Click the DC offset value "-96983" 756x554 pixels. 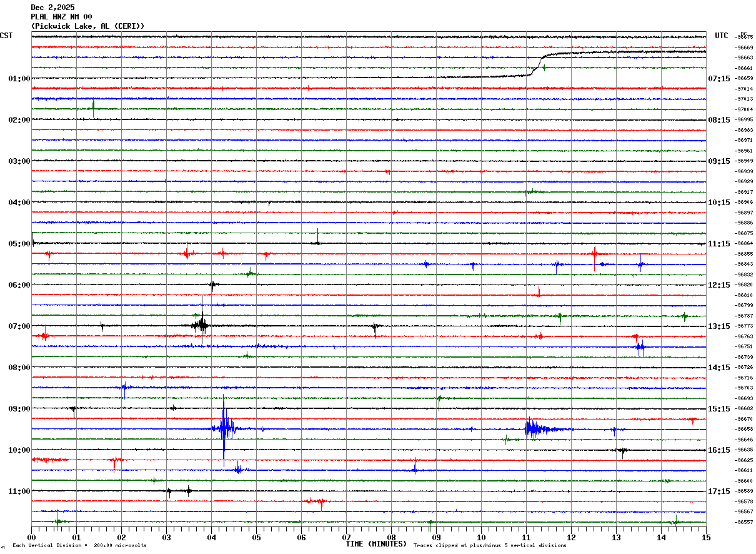(744, 130)
